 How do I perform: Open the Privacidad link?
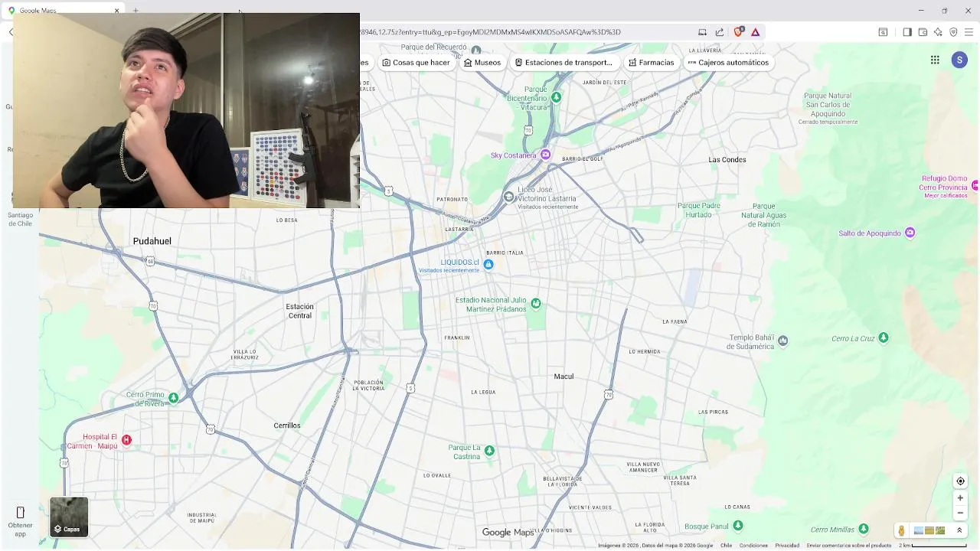pos(787,546)
